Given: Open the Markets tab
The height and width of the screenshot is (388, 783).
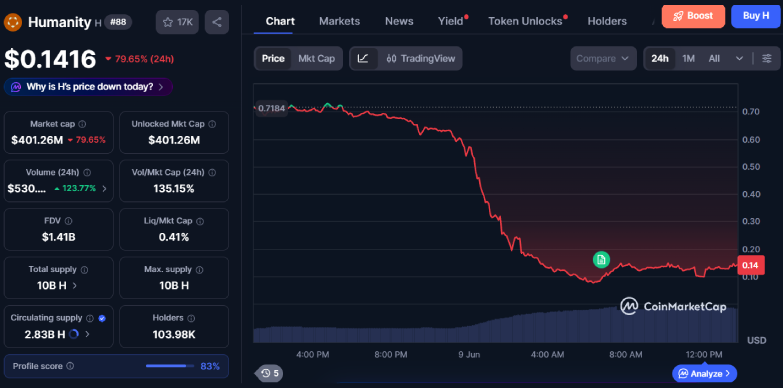Looking at the screenshot, I should (x=340, y=21).
